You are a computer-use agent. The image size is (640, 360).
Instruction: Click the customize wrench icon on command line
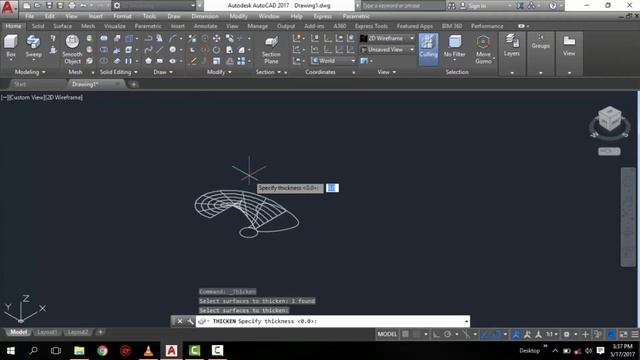[x=190, y=321]
